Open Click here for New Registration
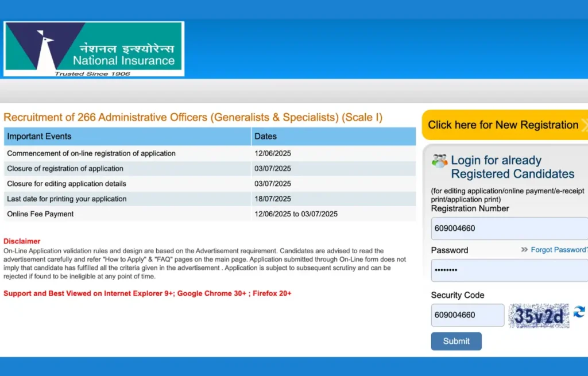The width and height of the screenshot is (588, 376). pyautogui.click(x=504, y=125)
